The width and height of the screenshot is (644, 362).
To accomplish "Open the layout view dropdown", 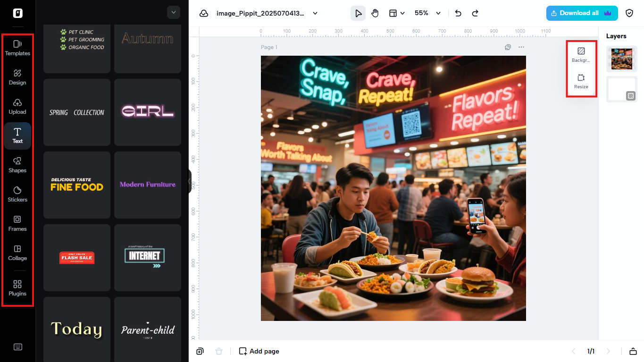I will point(397,13).
